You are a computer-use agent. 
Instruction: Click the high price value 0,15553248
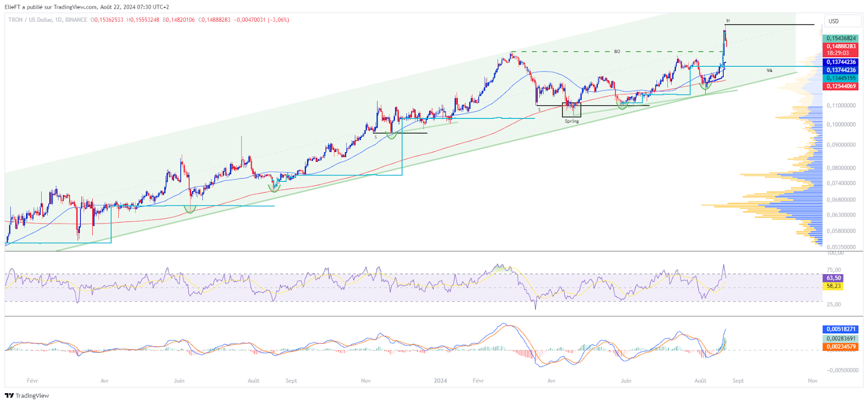pyautogui.click(x=145, y=20)
